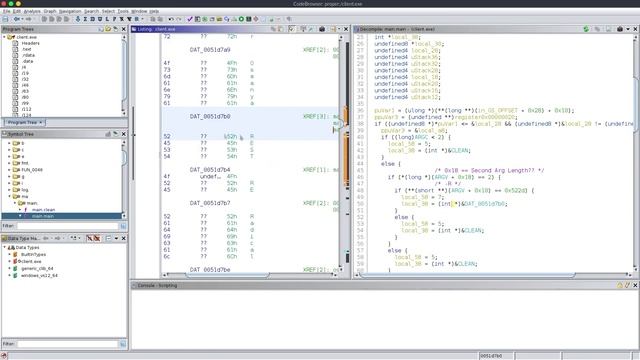Click &DAT_0051d7b0 reference in Decompile view
The image size is (640, 360).
click(483, 204)
